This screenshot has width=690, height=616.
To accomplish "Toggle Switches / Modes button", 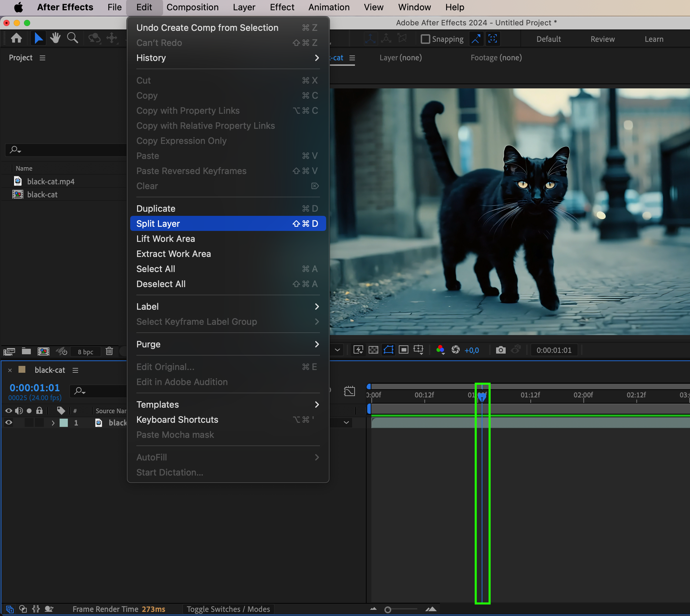I will click(228, 609).
